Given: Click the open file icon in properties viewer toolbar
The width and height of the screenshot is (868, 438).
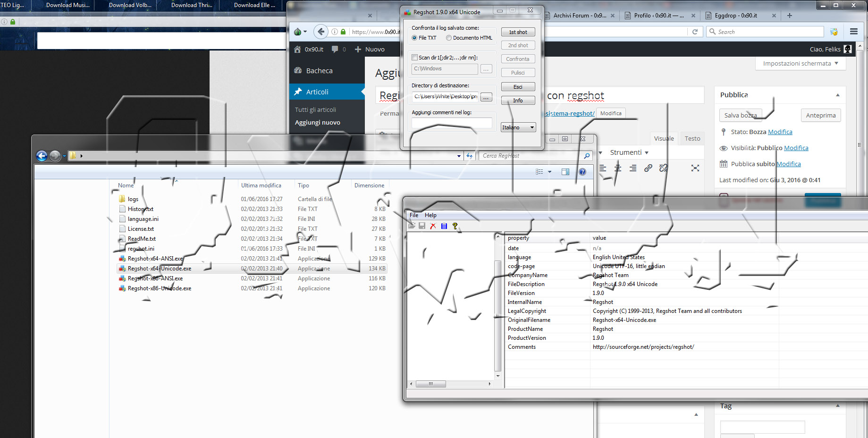Looking at the screenshot, I should pyautogui.click(x=412, y=226).
